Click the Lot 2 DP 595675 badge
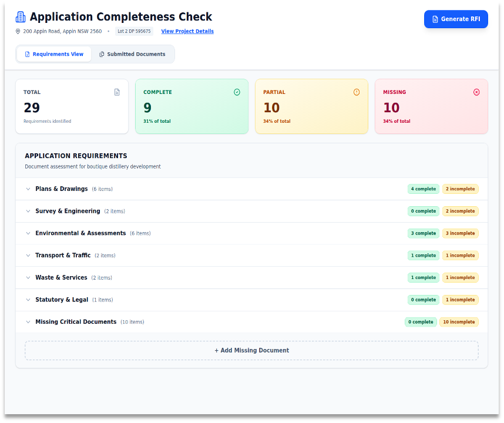The image size is (504, 423). tap(134, 31)
